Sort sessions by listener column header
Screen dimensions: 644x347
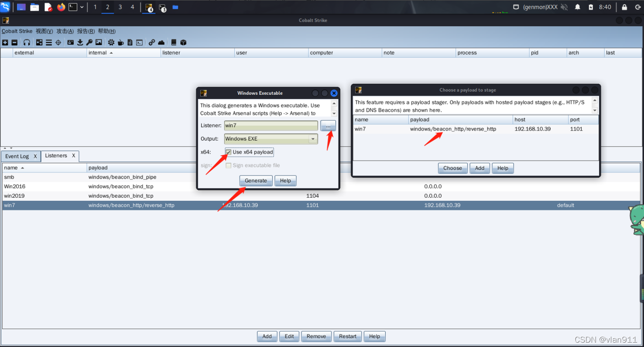198,53
